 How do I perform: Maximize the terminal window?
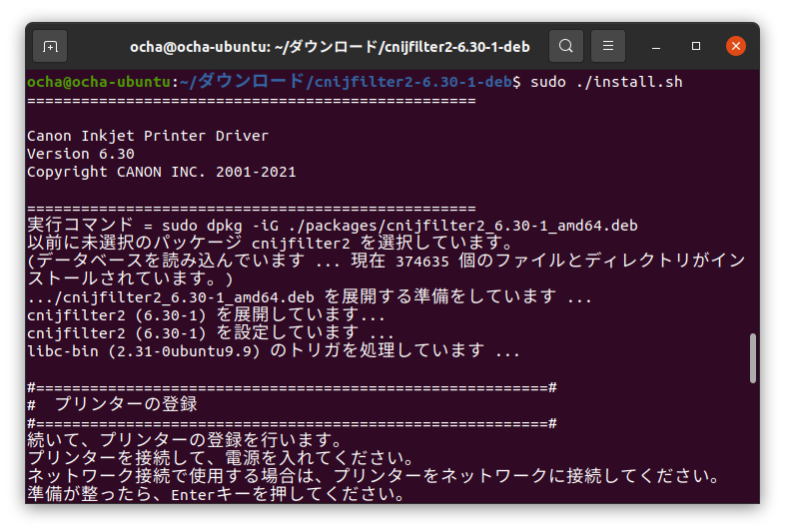(x=696, y=46)
